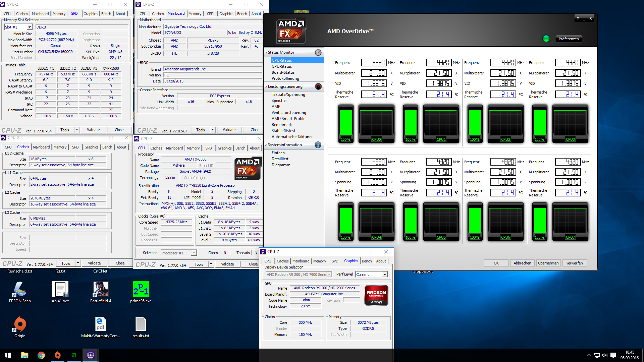Click the Übernehmen button

point(548,263)
